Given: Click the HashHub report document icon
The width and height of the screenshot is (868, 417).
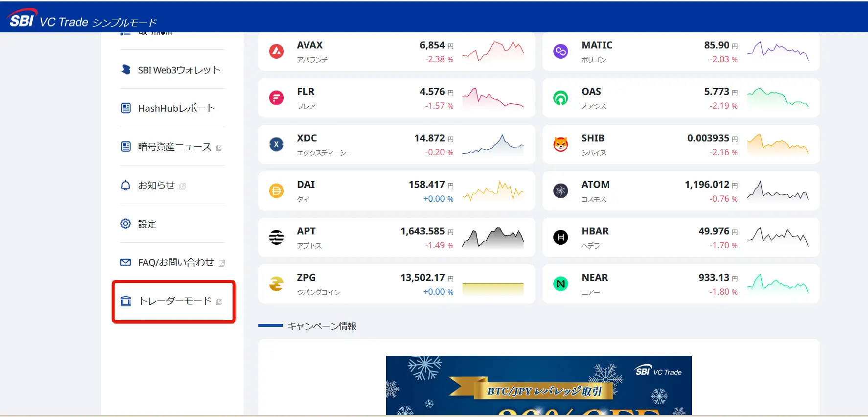Looking at the screenshot, I should coord(126,108).
